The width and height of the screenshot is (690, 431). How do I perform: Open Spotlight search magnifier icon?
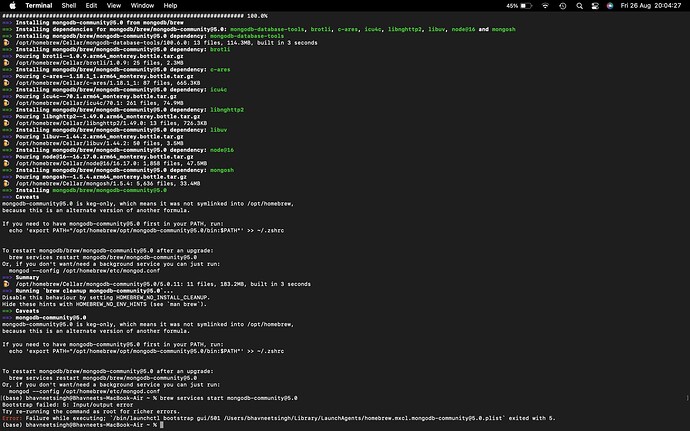[581, 5]
